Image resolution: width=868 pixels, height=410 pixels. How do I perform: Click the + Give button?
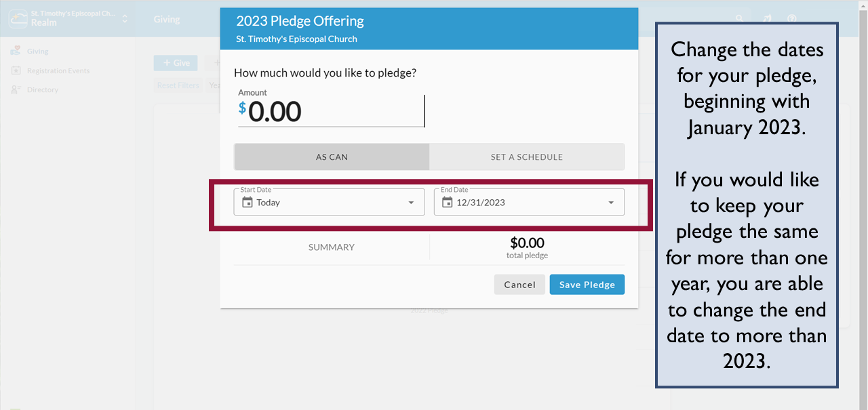176,63
